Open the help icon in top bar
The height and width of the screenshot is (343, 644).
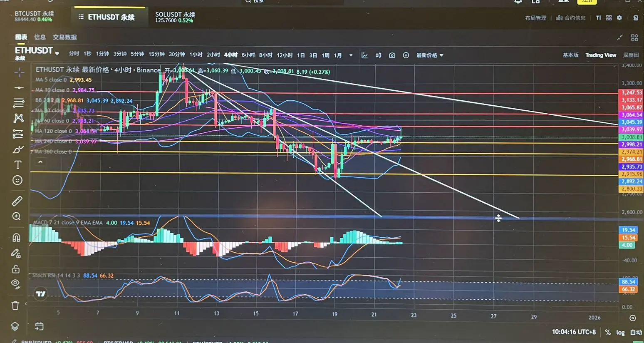(x=635, y=18)
